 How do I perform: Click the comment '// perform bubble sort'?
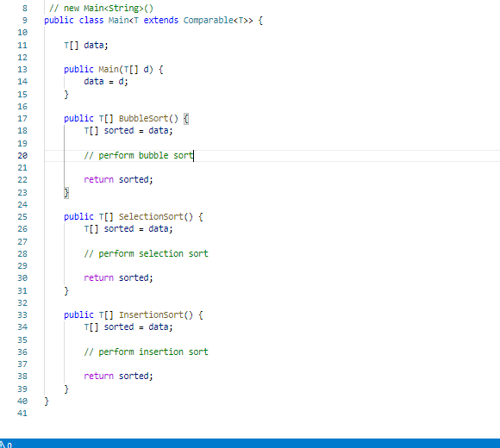pyautogui.click(x=139, y=155)
